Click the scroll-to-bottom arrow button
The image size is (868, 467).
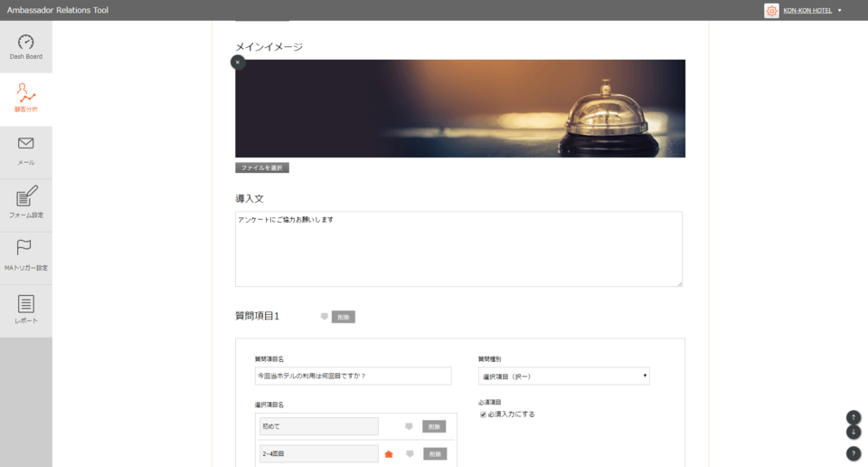coord(853,433)
